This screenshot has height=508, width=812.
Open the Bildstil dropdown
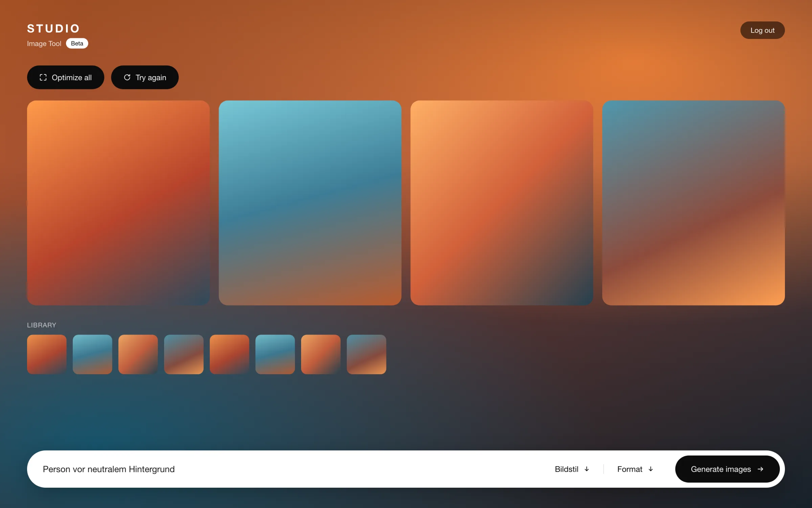[x=572, y=469]
